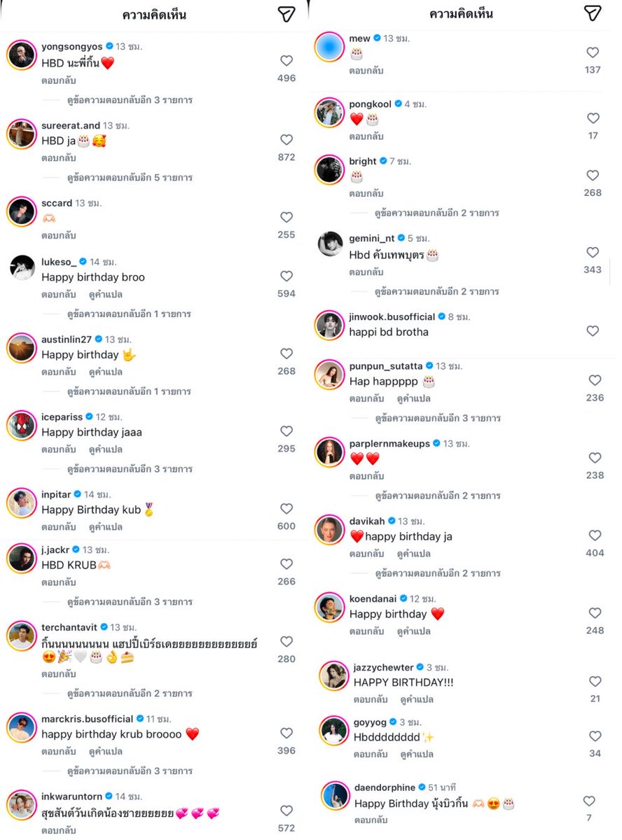Tap heart on mew's cake comment
Viewport: 622px width, 840px height.
pyautogui.click(x=593, y=52)
